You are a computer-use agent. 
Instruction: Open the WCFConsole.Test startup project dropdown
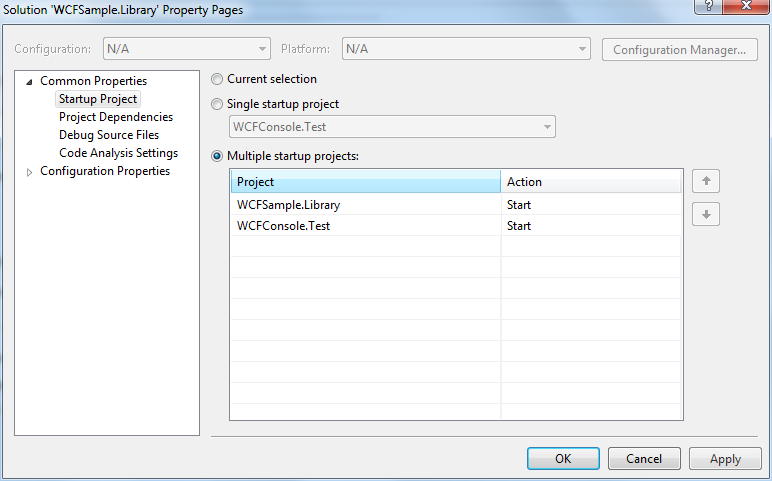pyautogui.click(x=392, y=127)
